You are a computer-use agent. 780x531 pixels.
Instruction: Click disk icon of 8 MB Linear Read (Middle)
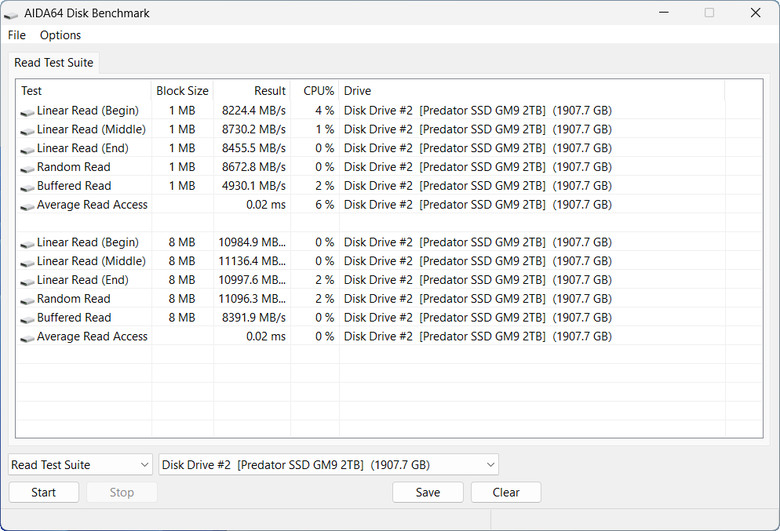(x=27, y=263)
